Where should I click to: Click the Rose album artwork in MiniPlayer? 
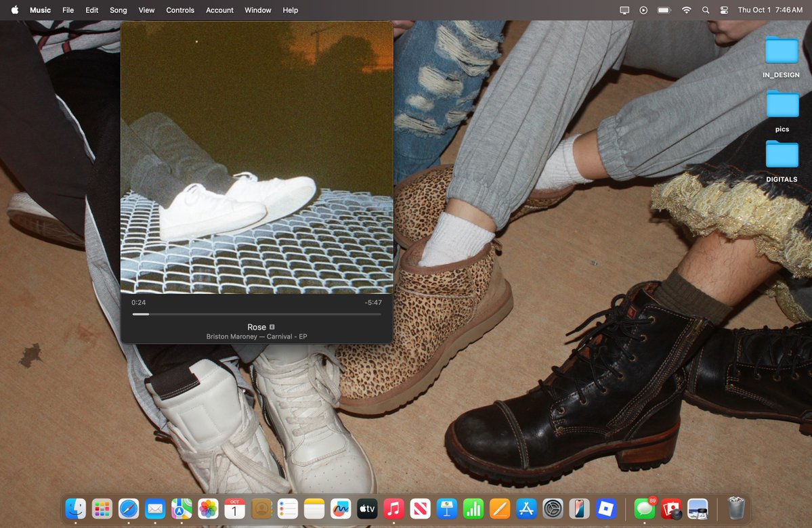[257, 157]
